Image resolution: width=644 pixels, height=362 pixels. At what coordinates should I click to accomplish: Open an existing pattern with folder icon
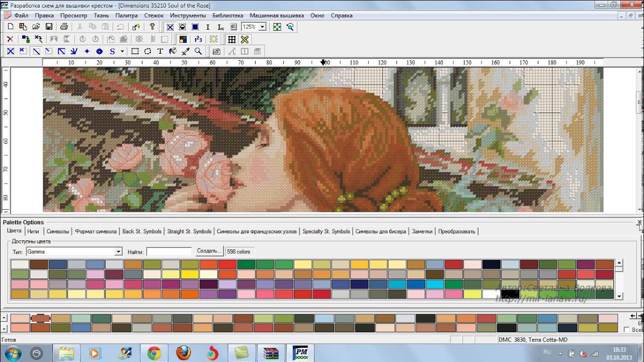[36, 27]
